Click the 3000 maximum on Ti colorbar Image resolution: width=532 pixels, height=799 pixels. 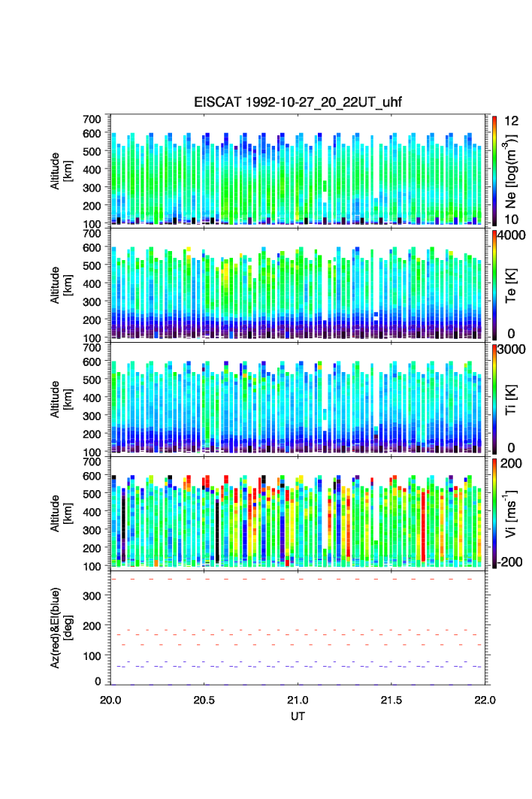(x=512, y=349)
